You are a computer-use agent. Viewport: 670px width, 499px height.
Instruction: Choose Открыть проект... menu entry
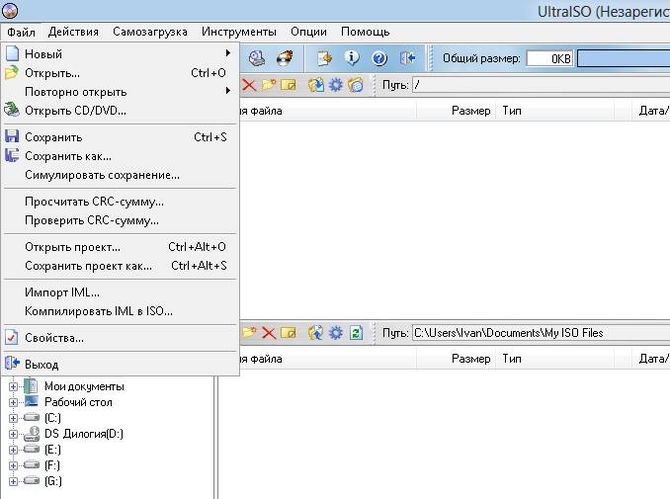click(120, 247)
